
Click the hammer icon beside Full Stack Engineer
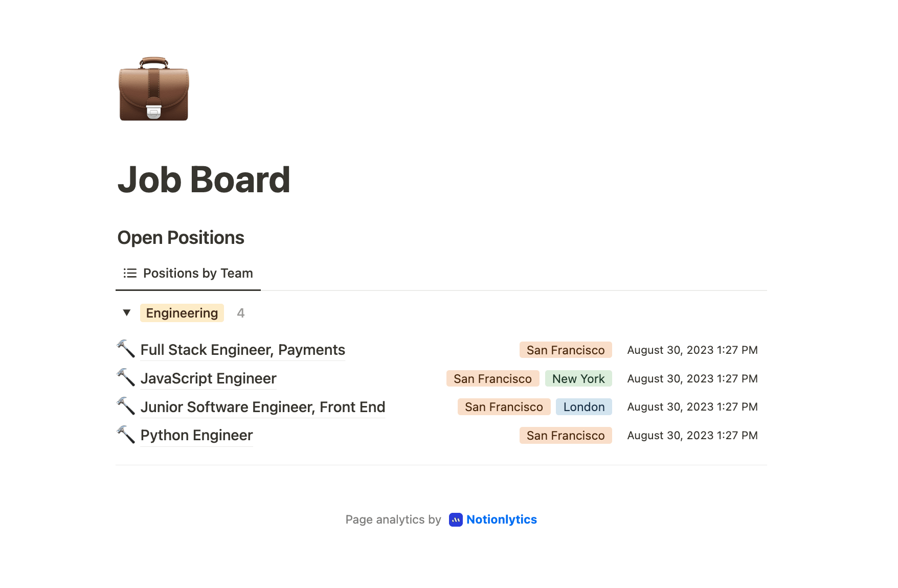coord(126,349)
